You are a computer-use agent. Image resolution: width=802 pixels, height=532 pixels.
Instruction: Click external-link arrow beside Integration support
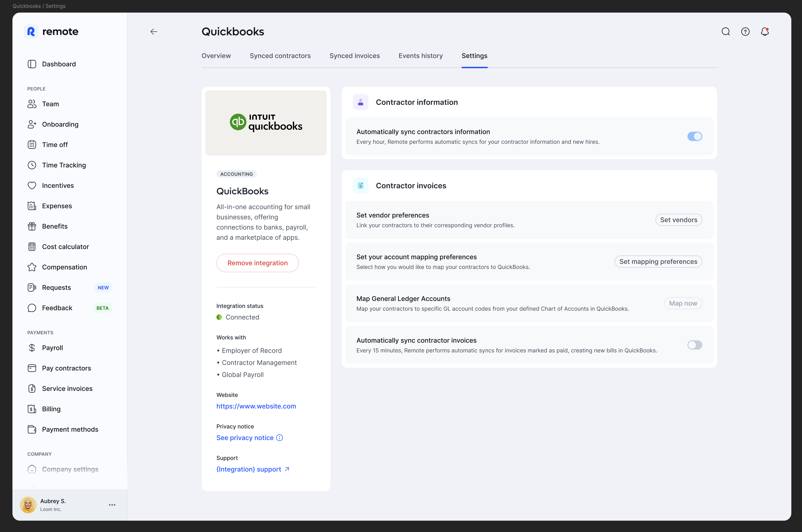[x=287, y=469]
